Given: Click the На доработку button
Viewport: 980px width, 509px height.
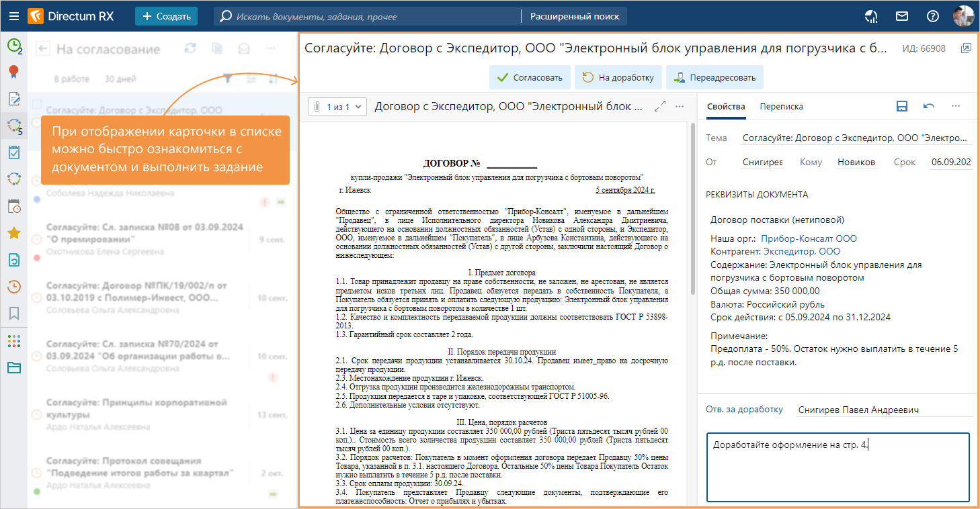Looking at the screenshot, I should coord(618,77).
